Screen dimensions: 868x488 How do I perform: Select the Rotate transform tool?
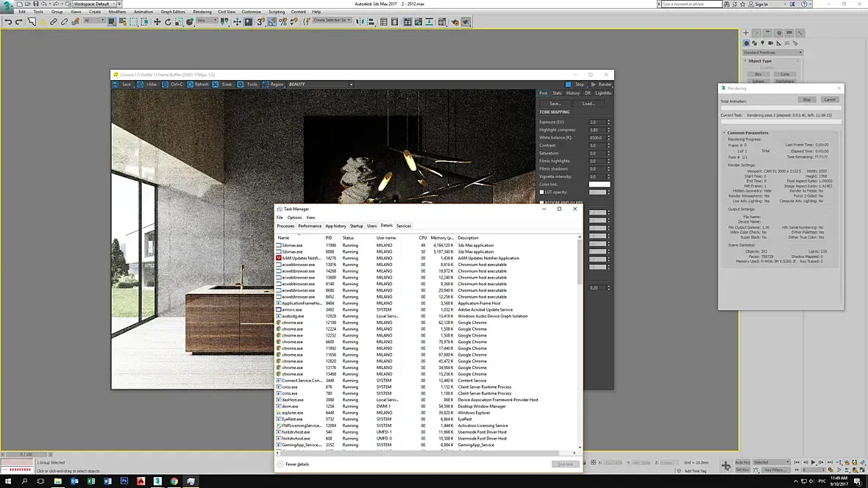pyautogui.click(x=168, y=22)
